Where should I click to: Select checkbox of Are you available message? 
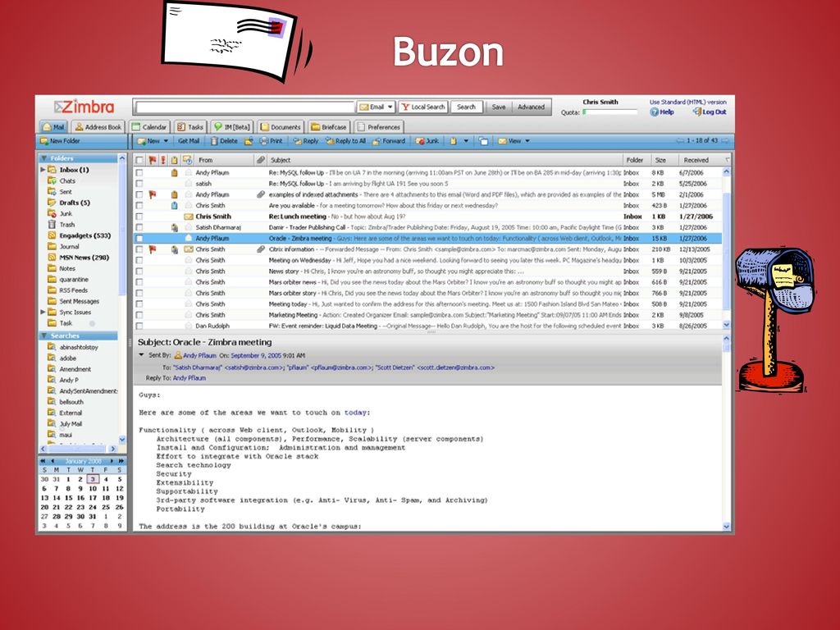click(139, 206)
